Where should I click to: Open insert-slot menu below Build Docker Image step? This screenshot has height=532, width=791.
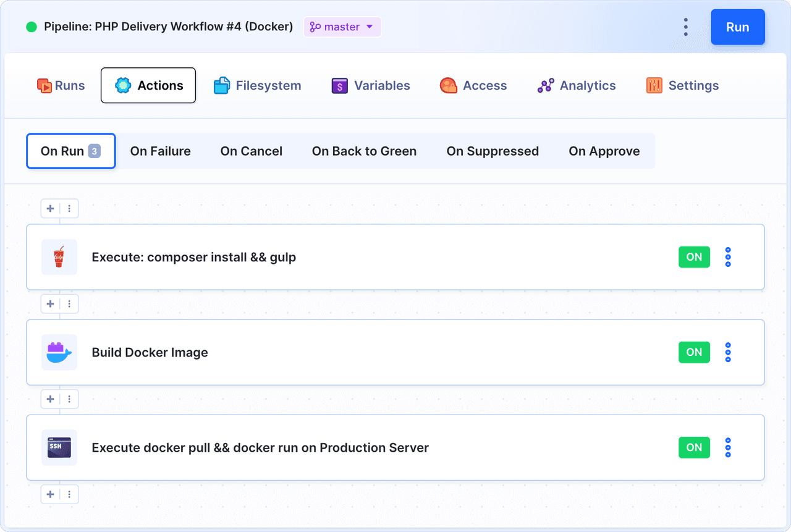click(x=69, y=399)
